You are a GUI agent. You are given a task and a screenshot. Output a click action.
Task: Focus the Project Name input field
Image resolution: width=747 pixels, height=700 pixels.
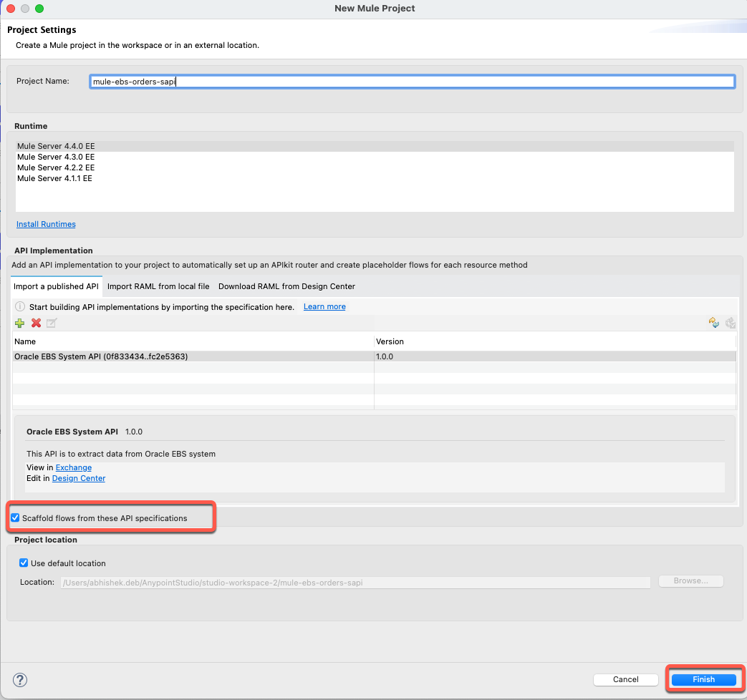(412, 82)
